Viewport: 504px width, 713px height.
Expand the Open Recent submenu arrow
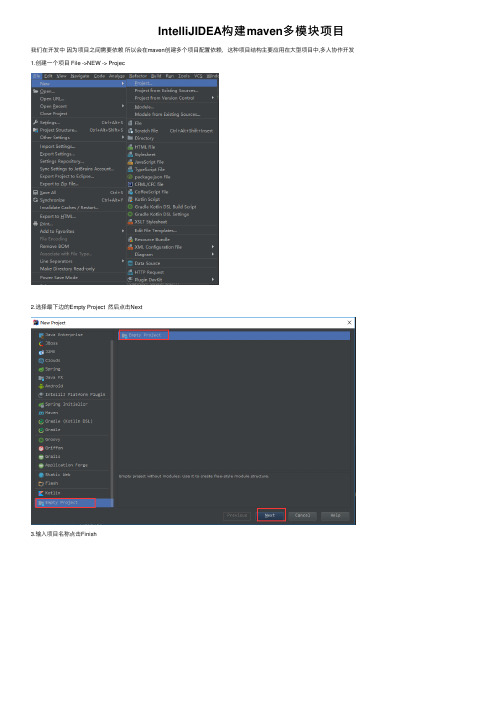123,106
